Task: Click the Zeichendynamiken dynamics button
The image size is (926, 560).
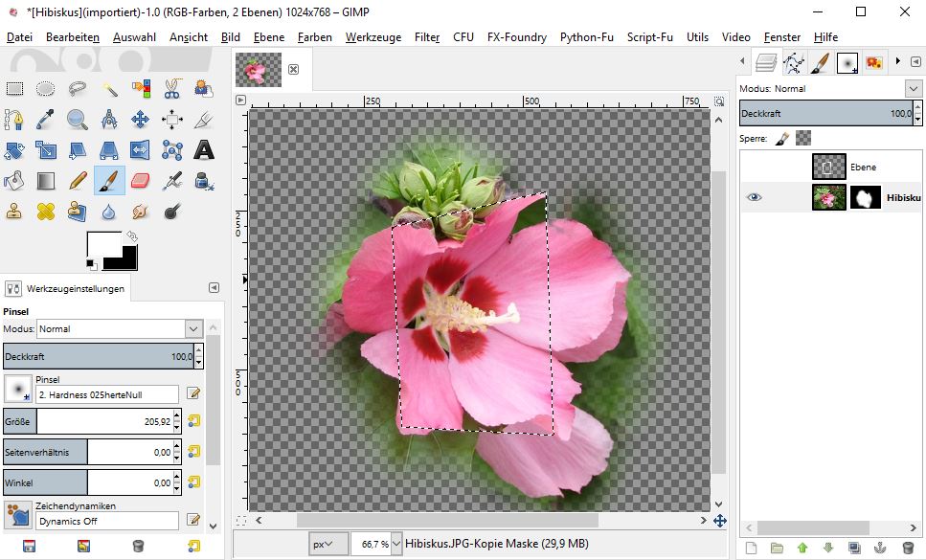Action: click(17, 515)
